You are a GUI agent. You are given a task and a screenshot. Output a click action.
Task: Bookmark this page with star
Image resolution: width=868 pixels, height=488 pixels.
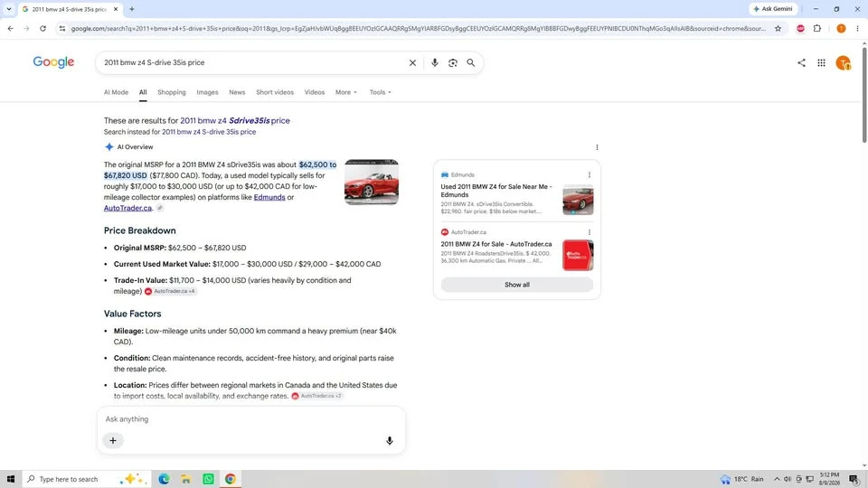coord(778,28)
